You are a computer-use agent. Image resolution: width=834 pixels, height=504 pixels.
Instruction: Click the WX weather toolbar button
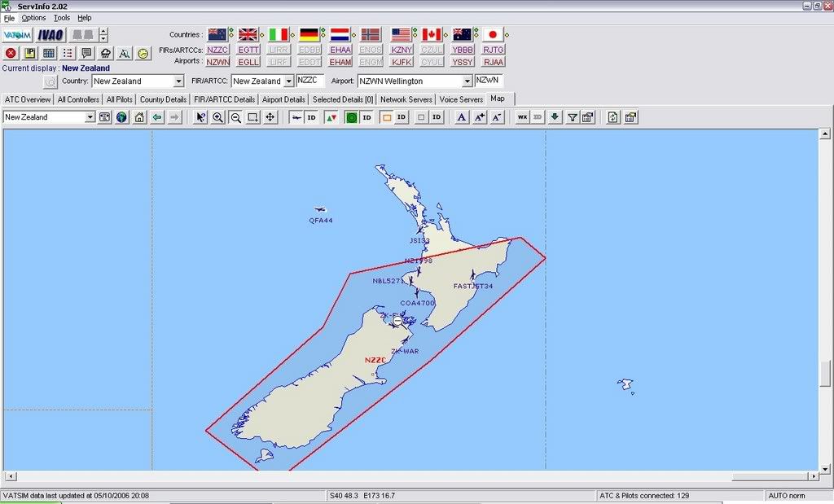coord(522,117)
